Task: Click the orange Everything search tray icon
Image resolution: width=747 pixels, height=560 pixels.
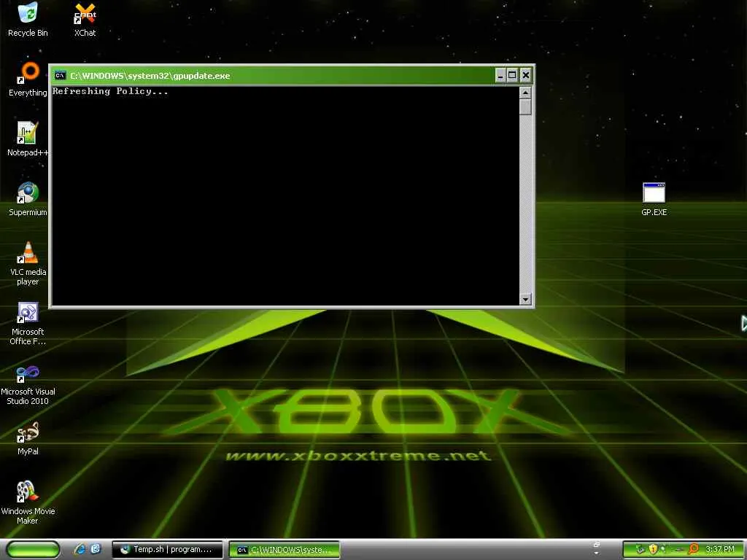Action: 694,549
